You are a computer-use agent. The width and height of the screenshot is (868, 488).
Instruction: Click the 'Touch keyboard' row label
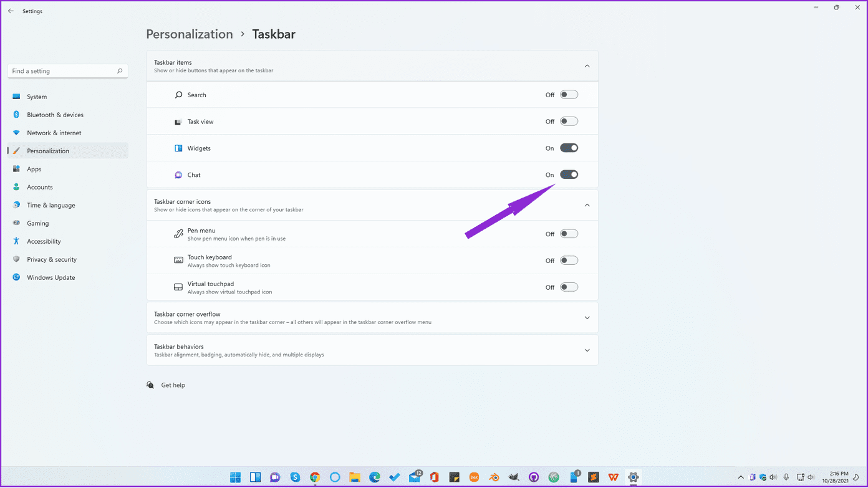(x=210, y=257)
